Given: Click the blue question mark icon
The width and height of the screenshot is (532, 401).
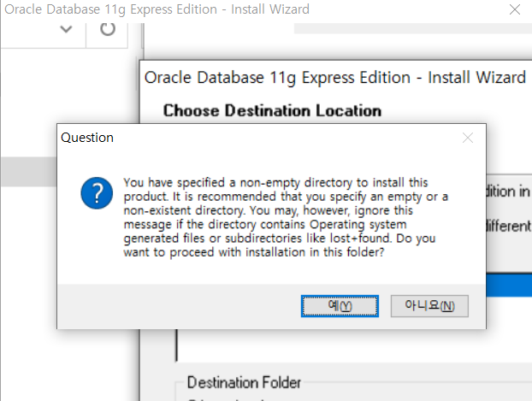Looking at the screenshot, I should (97, 193).
